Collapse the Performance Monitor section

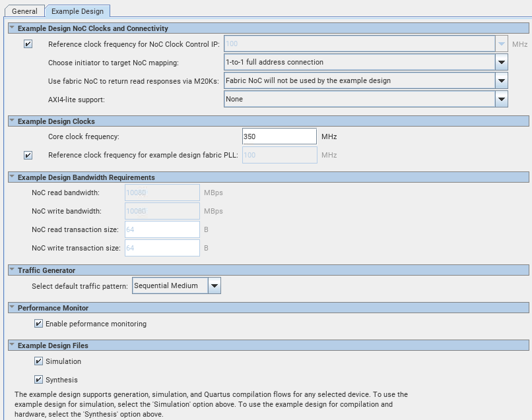12,308
